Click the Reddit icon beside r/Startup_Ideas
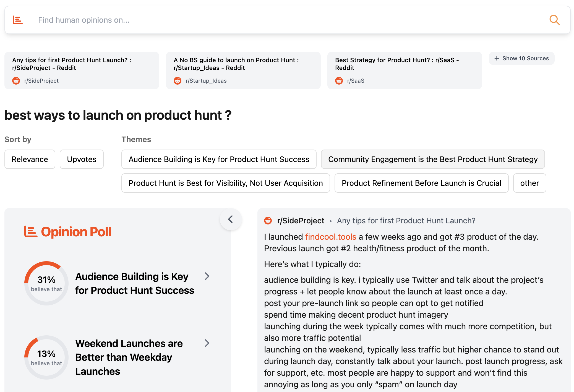Screen dimensions: 574x392 click(178, 81)
